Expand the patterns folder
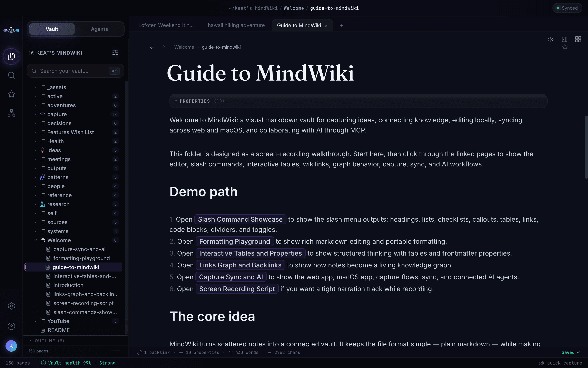Image resolution: width=588 pixels, height=368 pixels. pyautogui.click(x=36, y=177)
